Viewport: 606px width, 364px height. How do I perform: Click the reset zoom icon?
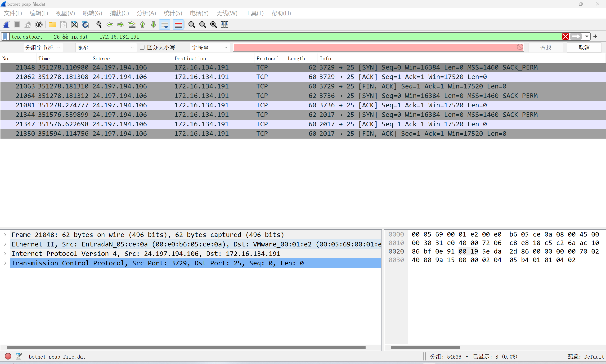coord(213,24)
